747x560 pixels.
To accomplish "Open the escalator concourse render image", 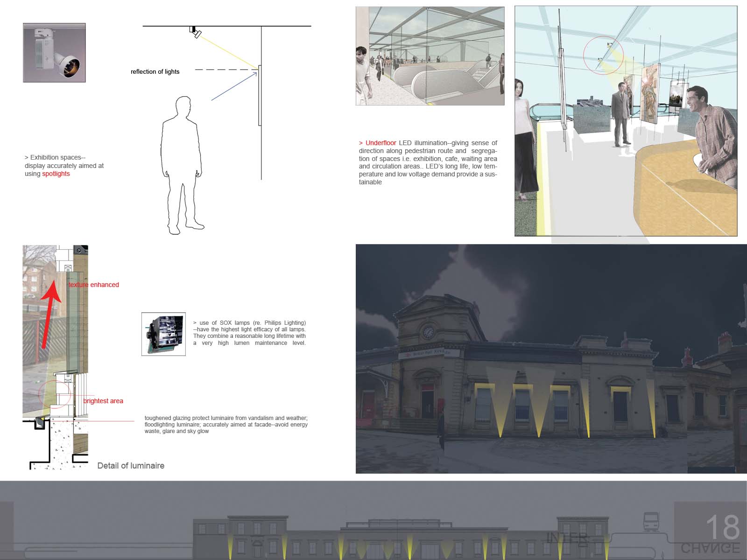I will (430, 56).
